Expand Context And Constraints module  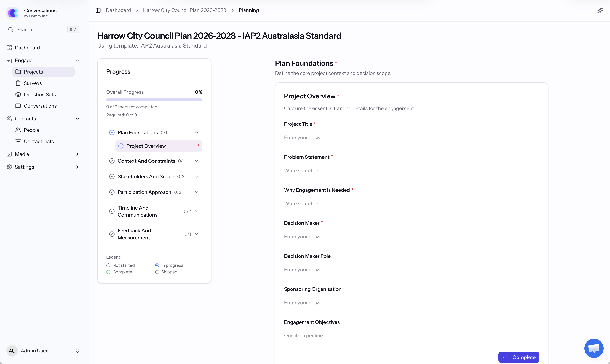196,161
